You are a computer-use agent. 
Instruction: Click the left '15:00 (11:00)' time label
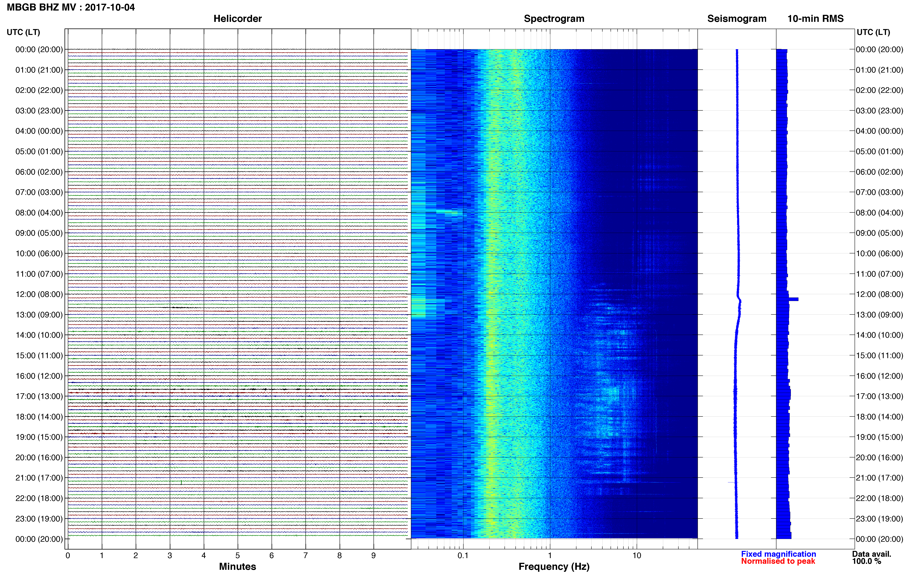click(39, 355)
